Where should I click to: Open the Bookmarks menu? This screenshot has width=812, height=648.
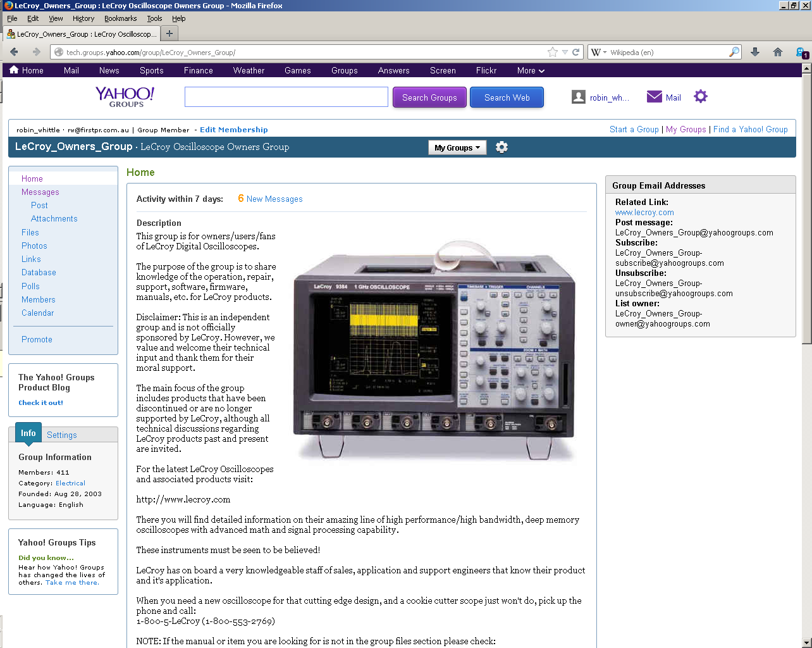click(x=121, y=18)
